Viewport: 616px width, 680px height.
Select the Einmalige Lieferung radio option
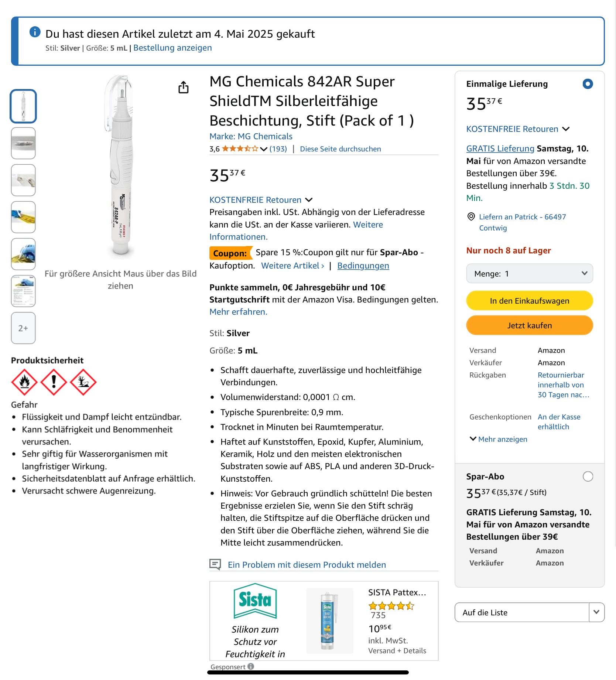pos(588,84)
